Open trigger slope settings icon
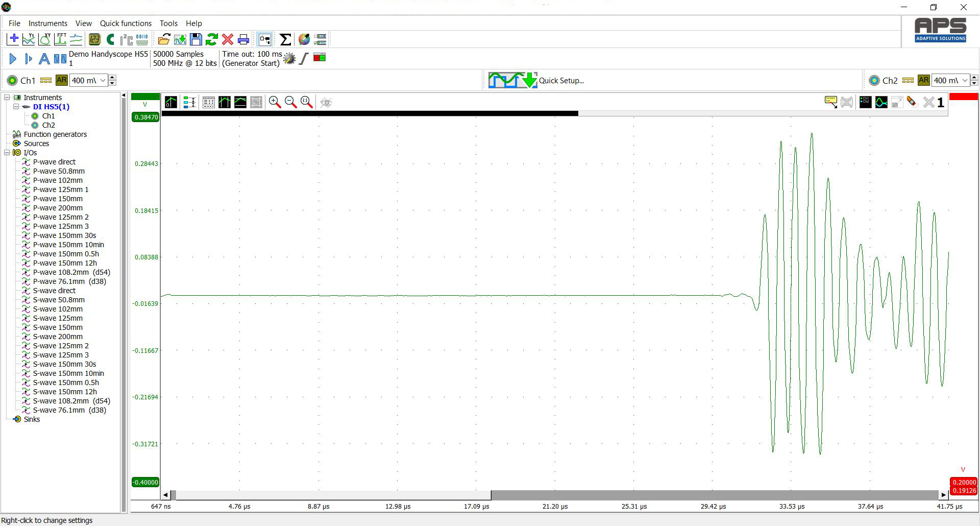Image resolution: width=980 pixels, height=526 pixels. pos(304,58)
